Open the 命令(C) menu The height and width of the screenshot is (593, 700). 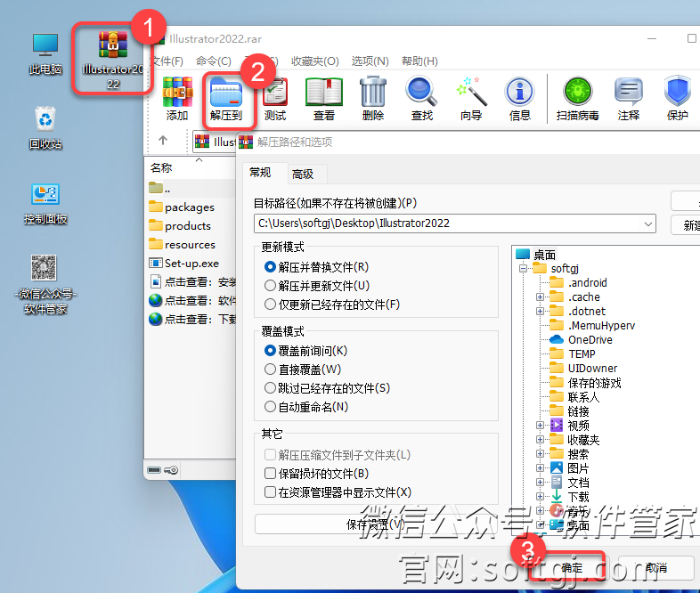(214, 61)
